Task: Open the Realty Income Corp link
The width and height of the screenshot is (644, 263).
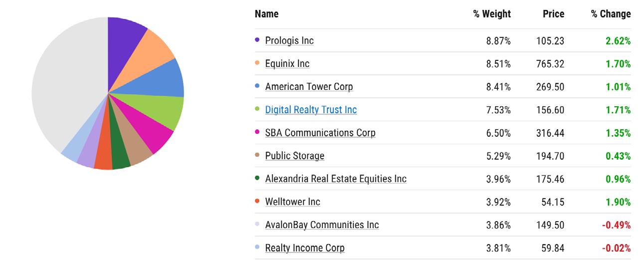Action: [305, 248]
